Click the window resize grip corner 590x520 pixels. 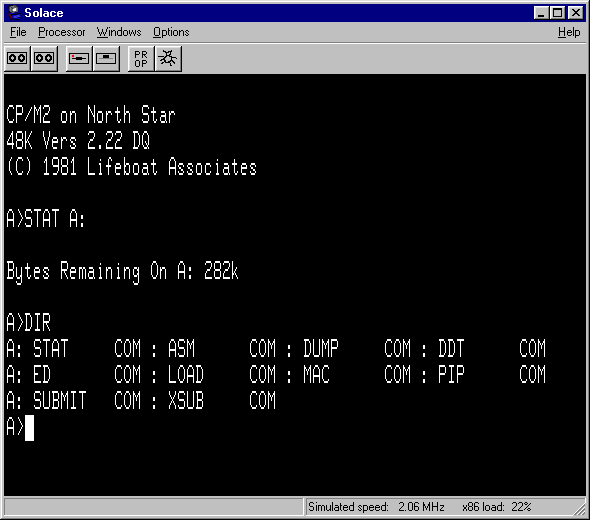579,509
